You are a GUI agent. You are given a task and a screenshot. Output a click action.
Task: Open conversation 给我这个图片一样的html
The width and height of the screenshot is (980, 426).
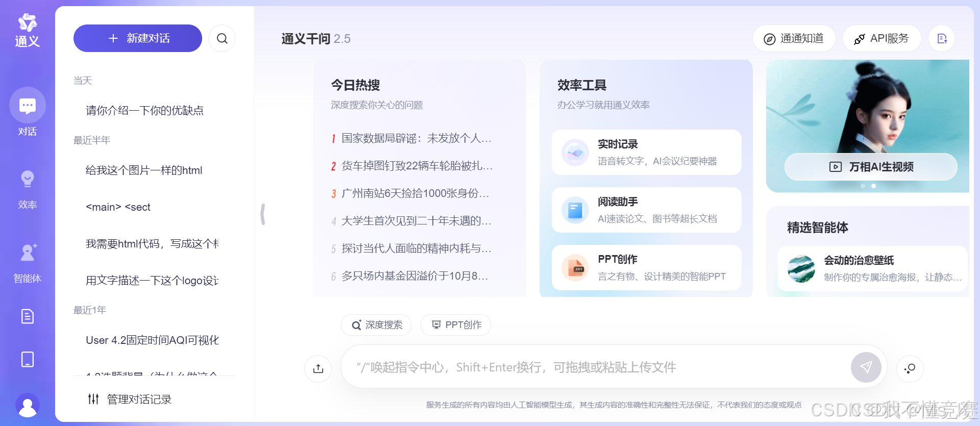tap(144, 170)
